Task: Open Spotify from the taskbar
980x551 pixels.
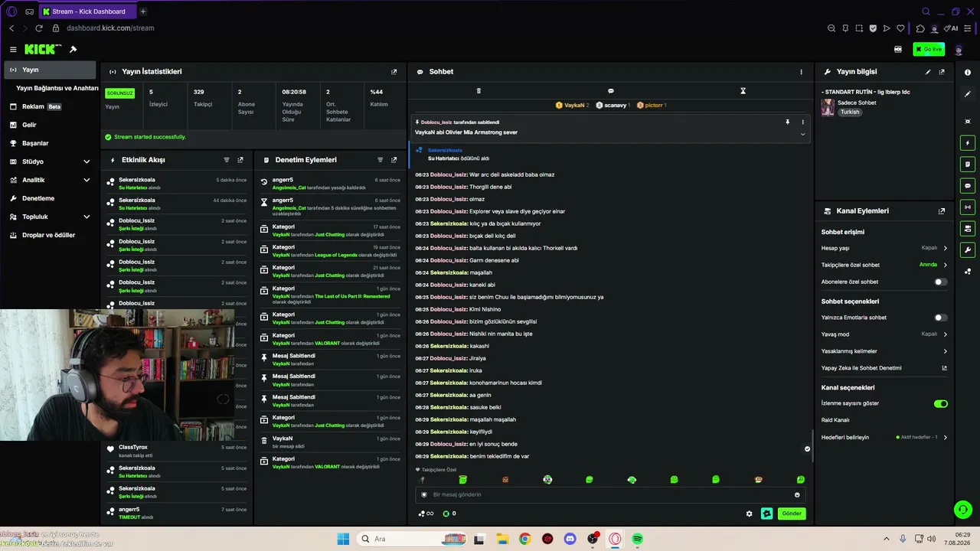Action: tap(638, 539)
